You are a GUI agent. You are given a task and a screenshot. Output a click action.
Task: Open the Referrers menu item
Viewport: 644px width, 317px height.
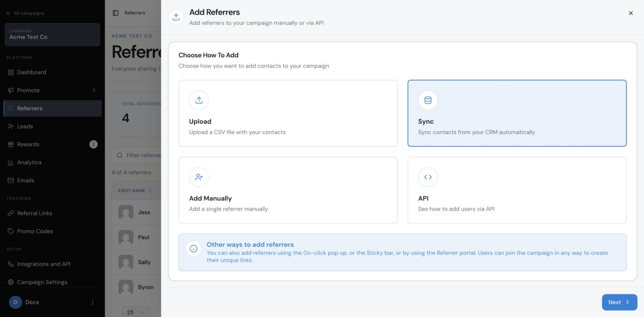tap(52, 109)
